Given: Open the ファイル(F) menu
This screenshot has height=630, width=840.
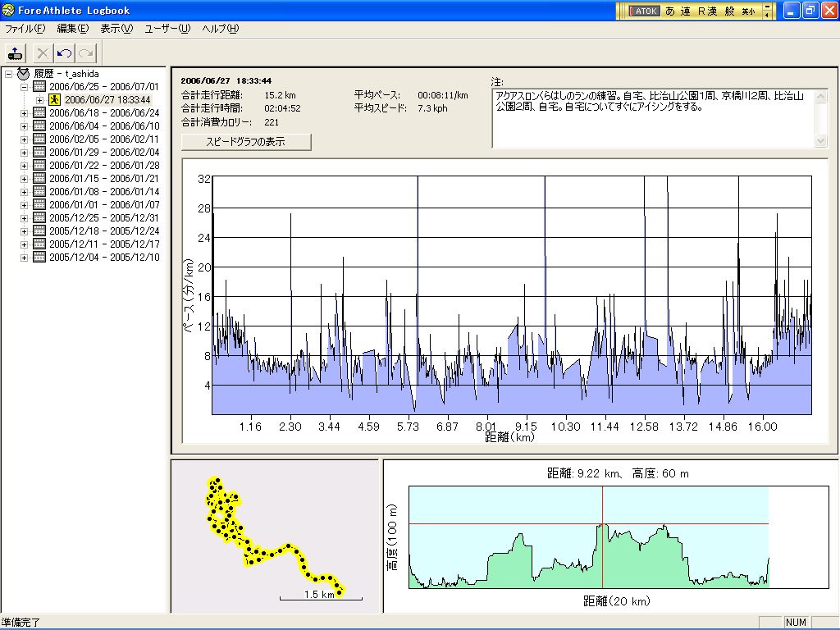Looking at the screenshot, I should 25,29.
